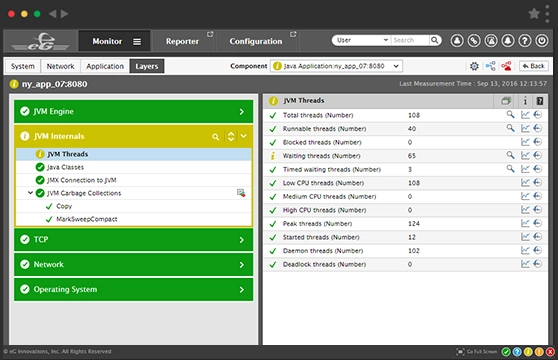Click the window stack icon in JVM Threads header
Screen dimensions: 558x360
[506, 101]
